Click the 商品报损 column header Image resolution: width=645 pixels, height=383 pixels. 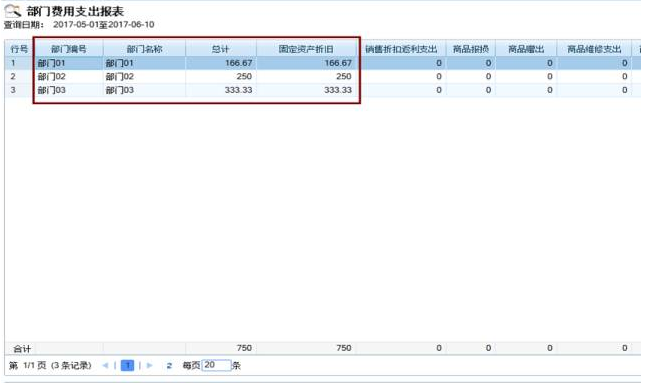[471, 49]
